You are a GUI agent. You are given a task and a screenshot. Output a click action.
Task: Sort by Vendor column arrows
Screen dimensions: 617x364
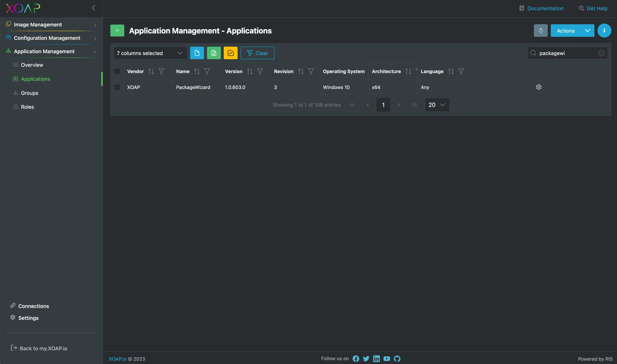(x=151, y=71)
